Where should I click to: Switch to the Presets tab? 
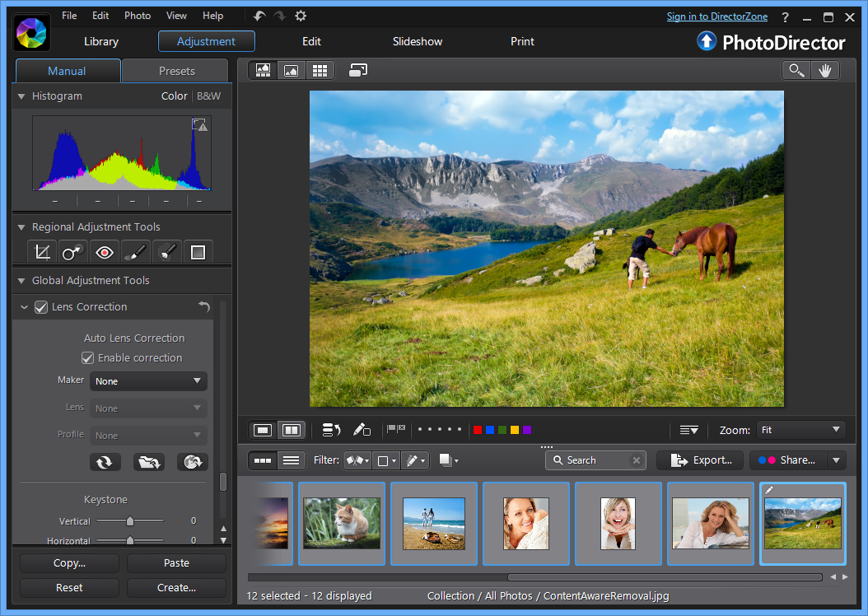pos(176,71)
